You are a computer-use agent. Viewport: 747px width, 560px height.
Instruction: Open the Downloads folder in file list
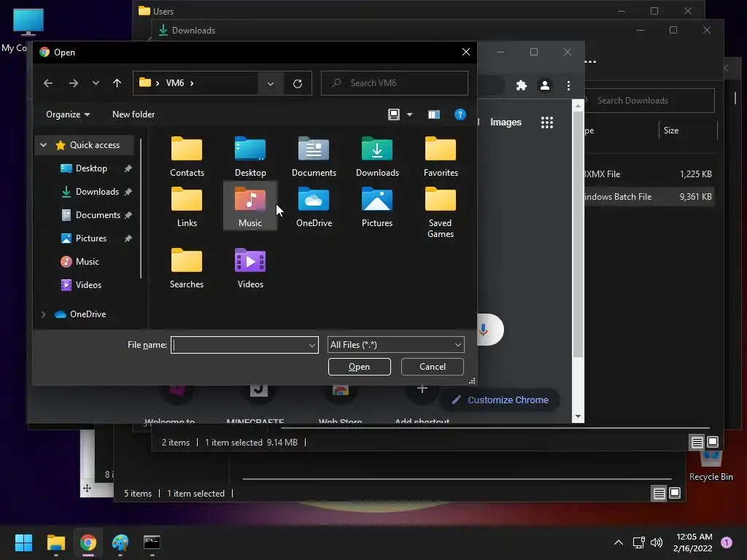click(377, 157)
